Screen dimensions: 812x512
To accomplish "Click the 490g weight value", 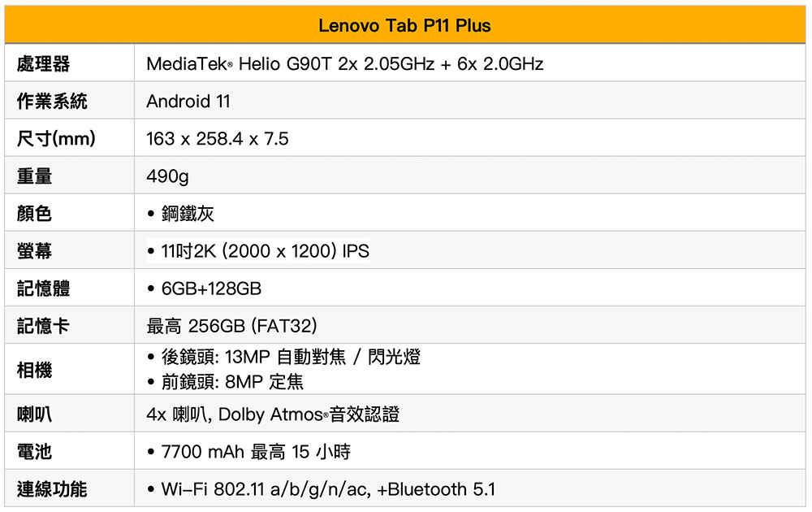I will tap(167, 176).
